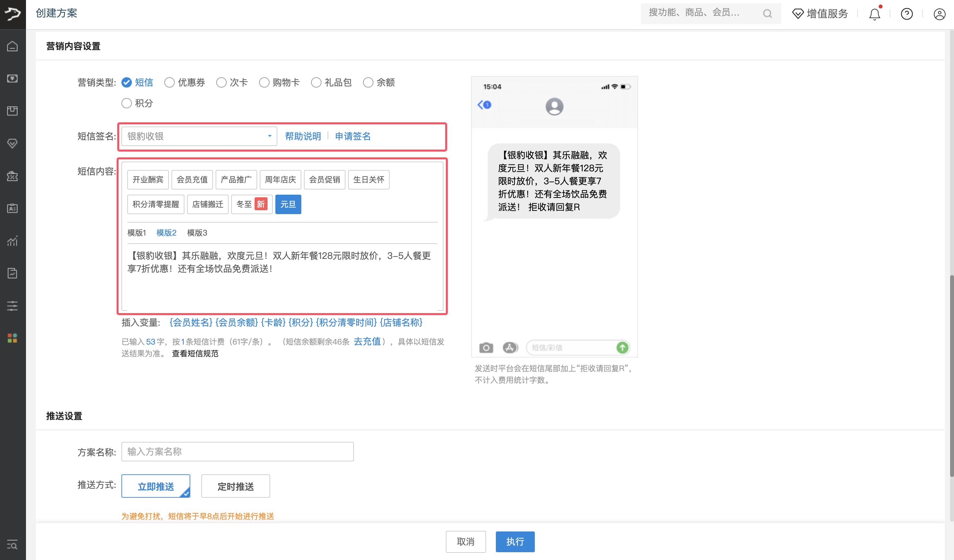Select the cash register icon in sidebar

click(x=12, y=79)
